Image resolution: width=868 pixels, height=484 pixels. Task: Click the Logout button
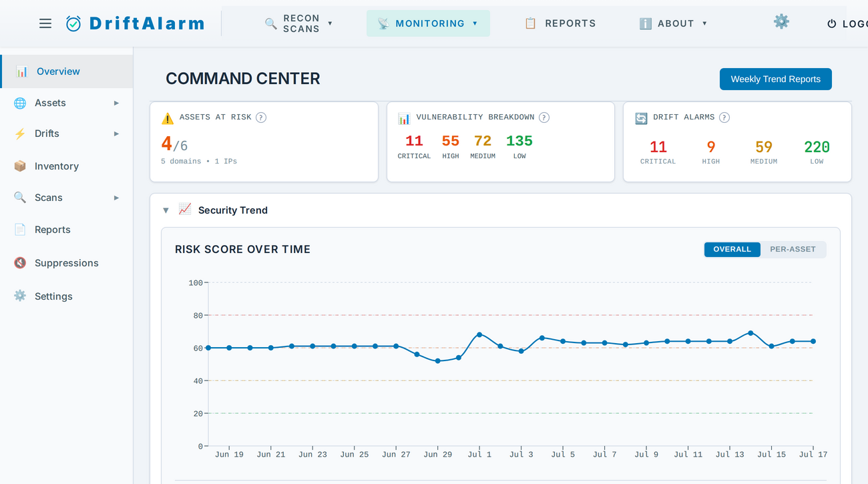(x=847, y=23)
